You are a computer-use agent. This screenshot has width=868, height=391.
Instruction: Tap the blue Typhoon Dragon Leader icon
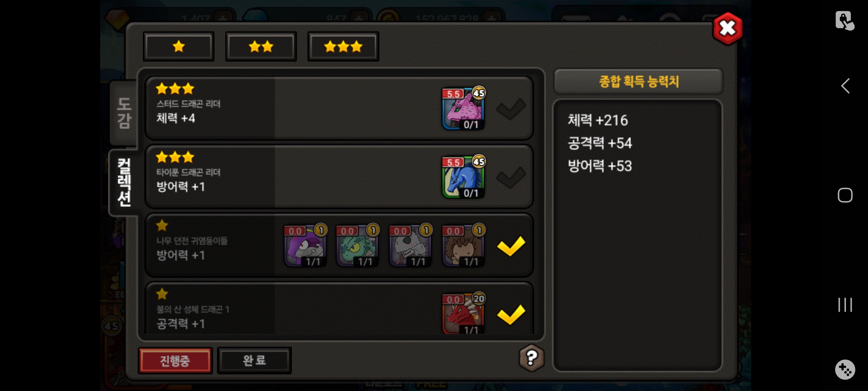[463, 177]
